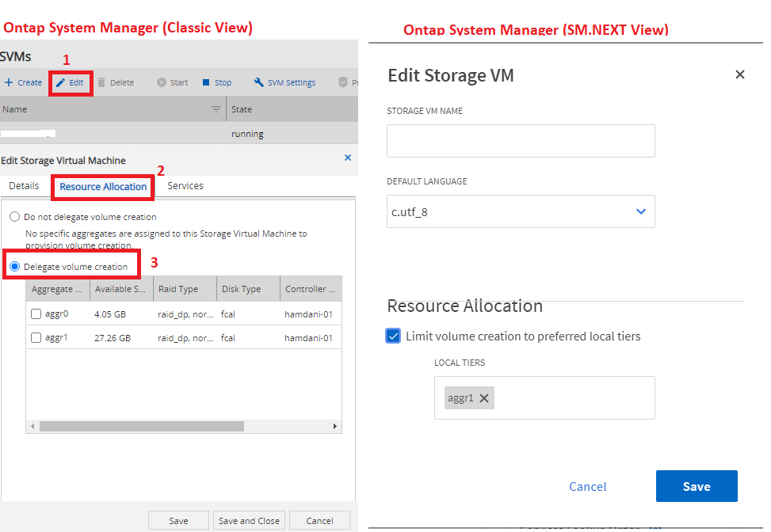Open SVM Settings wrench icon
Image resolution: width=771 pixels, height=532 pixels.
coord(259,82)
